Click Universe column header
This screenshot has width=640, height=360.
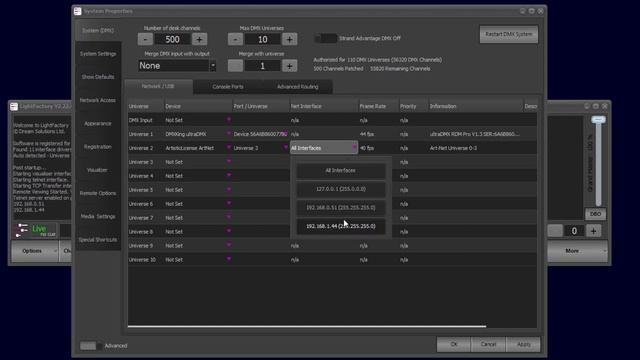(145, 106)
